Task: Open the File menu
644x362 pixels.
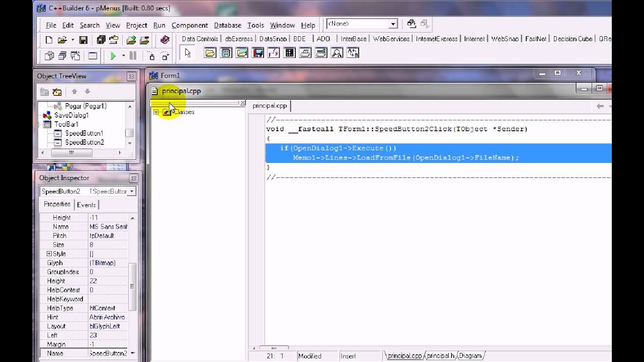Action: coord(51,25)
